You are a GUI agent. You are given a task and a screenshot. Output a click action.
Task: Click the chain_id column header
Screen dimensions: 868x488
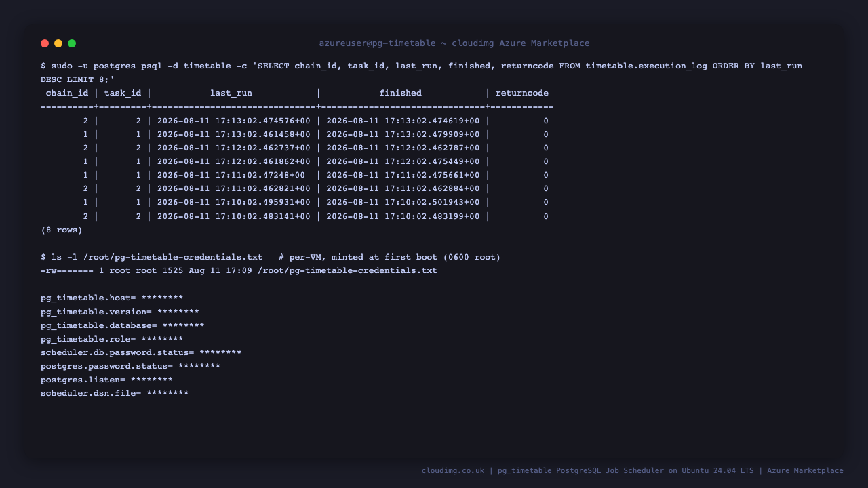click(x=67, y=93)
